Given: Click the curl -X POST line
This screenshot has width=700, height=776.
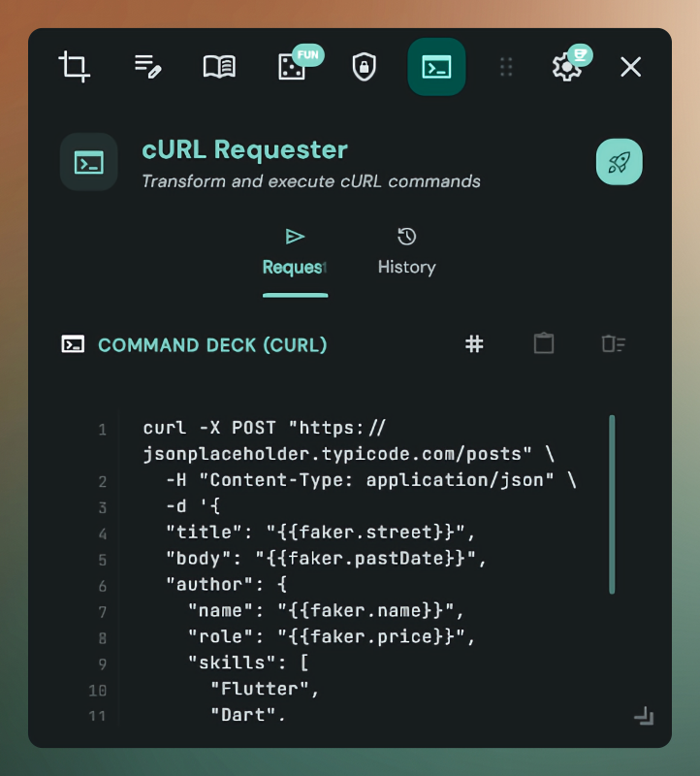Looking at the screenshot, I should pyautogui.click(x=264, y=428).
